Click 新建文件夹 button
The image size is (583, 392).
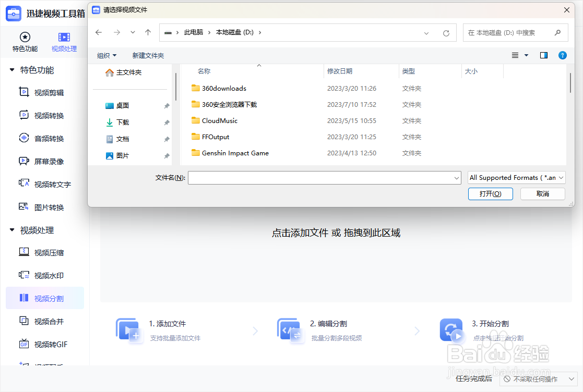tap(148, 55)
